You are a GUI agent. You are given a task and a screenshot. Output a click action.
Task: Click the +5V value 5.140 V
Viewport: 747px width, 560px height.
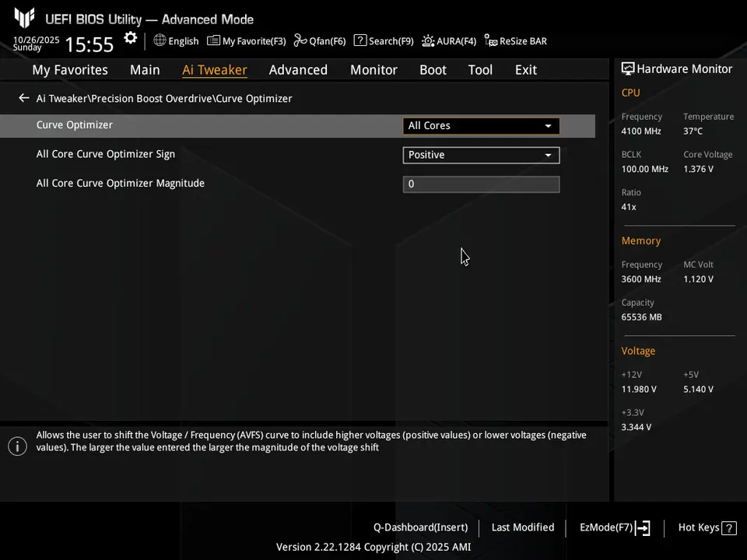coord(699,390)
